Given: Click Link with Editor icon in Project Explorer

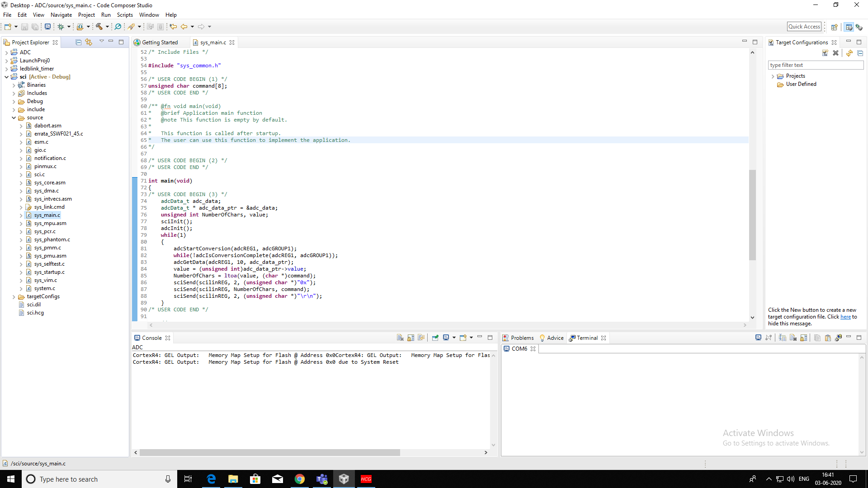Looking at the screenshot, I should pyautogui.click(x=89, y=42).
